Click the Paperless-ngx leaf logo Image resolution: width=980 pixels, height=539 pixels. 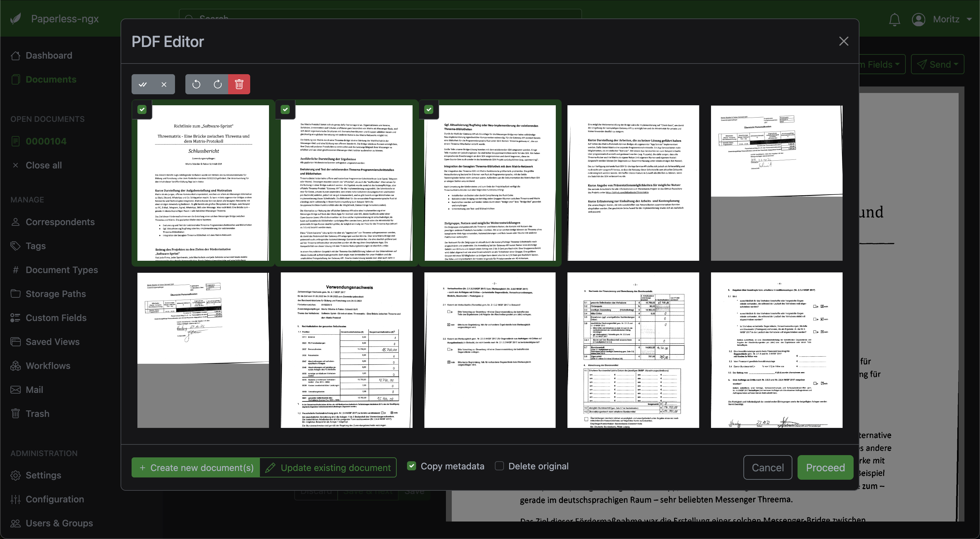pyautogui.click(x=16, y=19)
